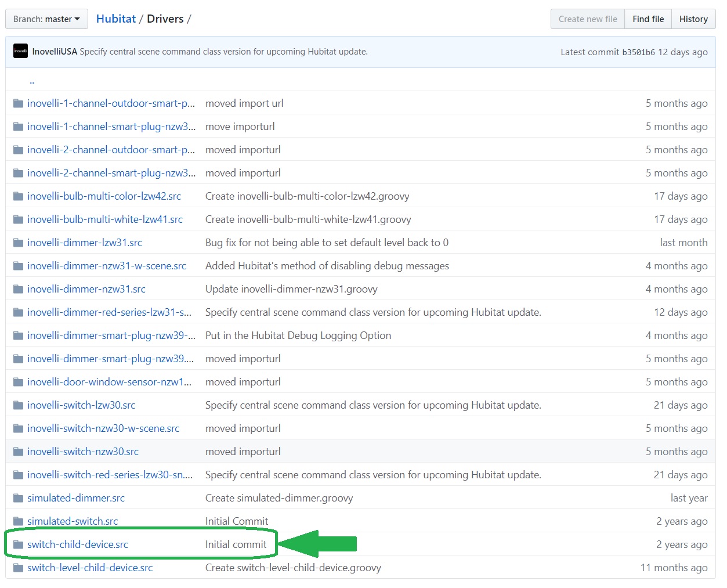Click the '11 months ago' timestamp

pos(674,568)
